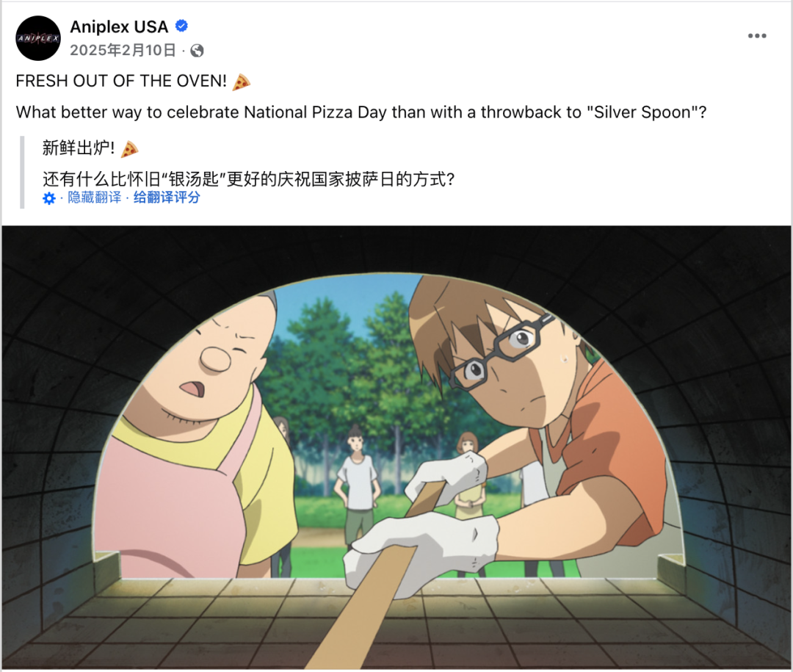Click the blue verified badge

pyautogui.click(x=181, y=25)
